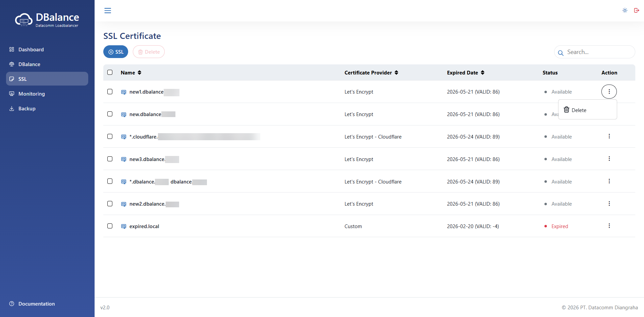Open Monitoring in the sidebar

(x=32, y=94)
